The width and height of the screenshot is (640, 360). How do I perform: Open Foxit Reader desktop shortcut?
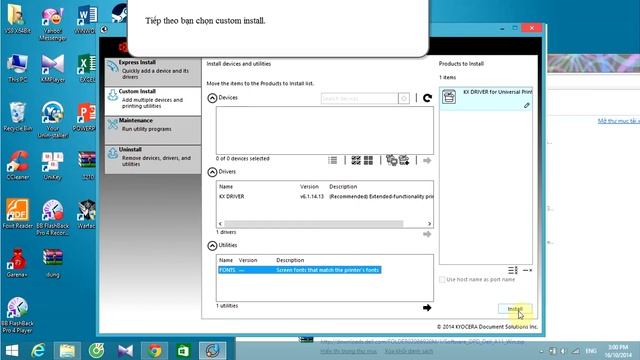(17, 213)
